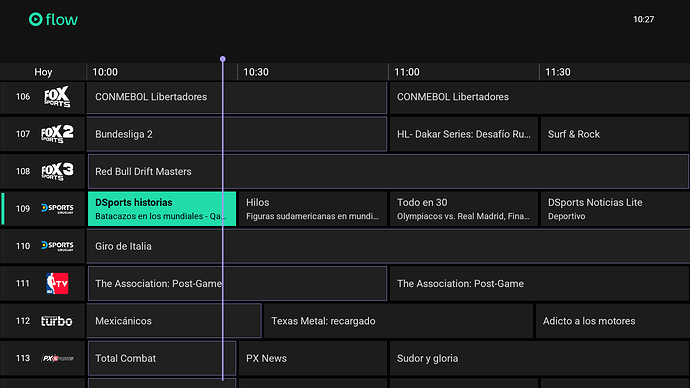Screen dimensions: 690x388
Task: Open the 10:00 CONMEBOL Libertadores program
Action: coord(237,97)
